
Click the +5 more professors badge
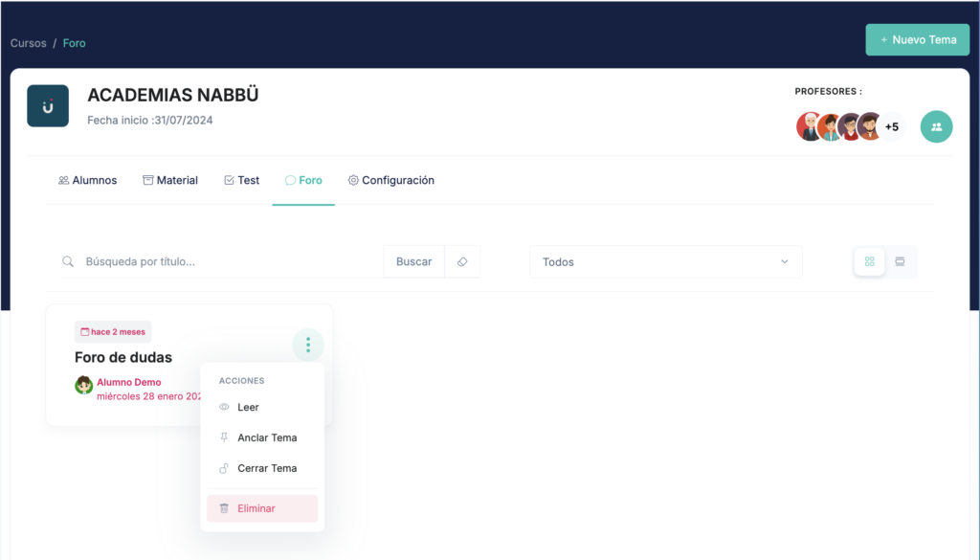891,126
